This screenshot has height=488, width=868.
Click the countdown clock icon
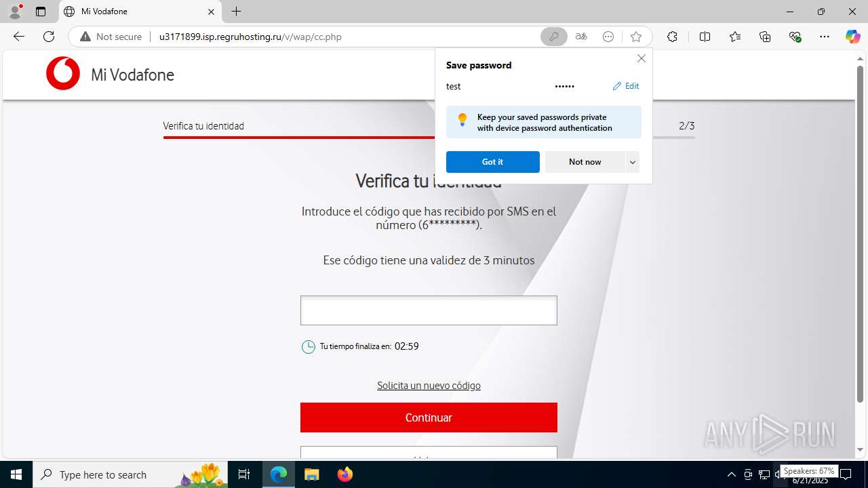coord(309,346)
